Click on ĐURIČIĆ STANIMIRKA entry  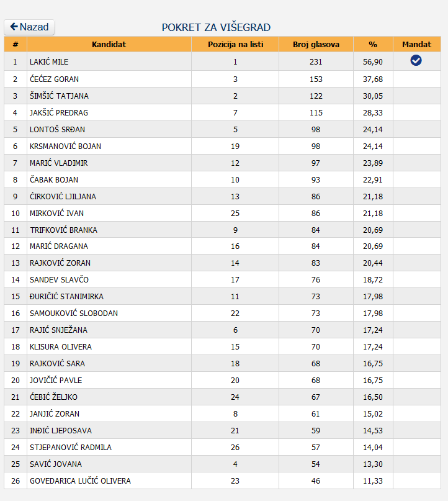[x=66, y=297]
